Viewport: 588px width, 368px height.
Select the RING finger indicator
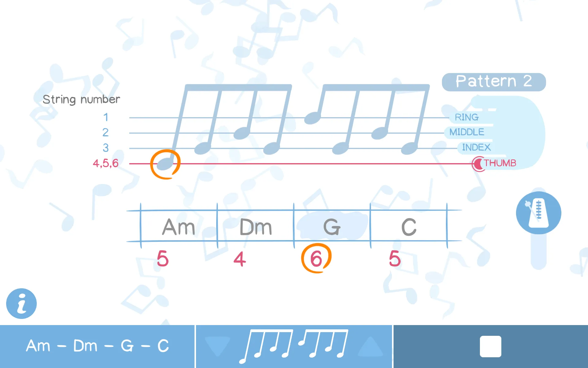(466, 117)
